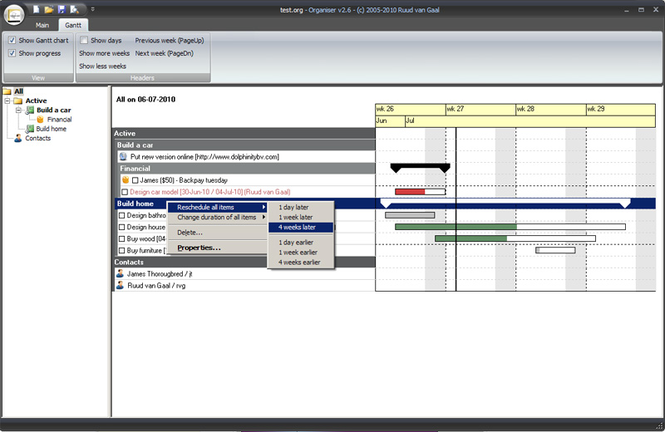Uncheck the Show Gantt chart checkbox

pos(12,40)
